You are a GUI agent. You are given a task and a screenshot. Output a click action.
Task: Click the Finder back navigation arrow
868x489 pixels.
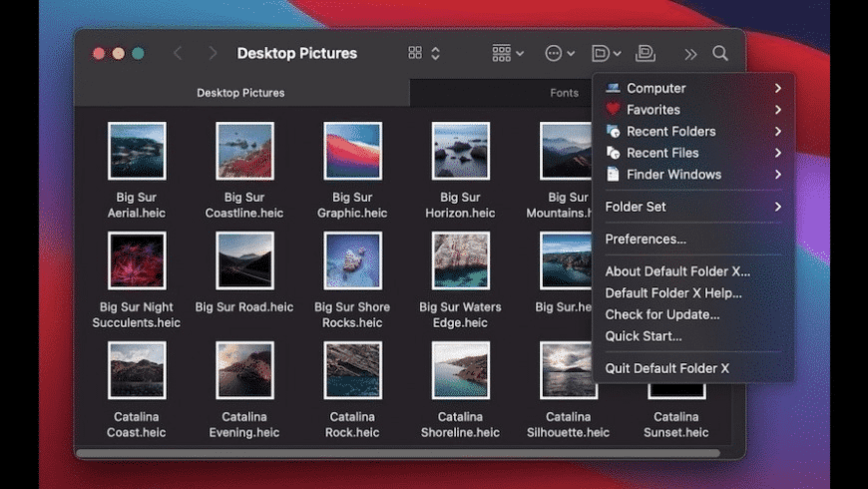pos(178,53)
